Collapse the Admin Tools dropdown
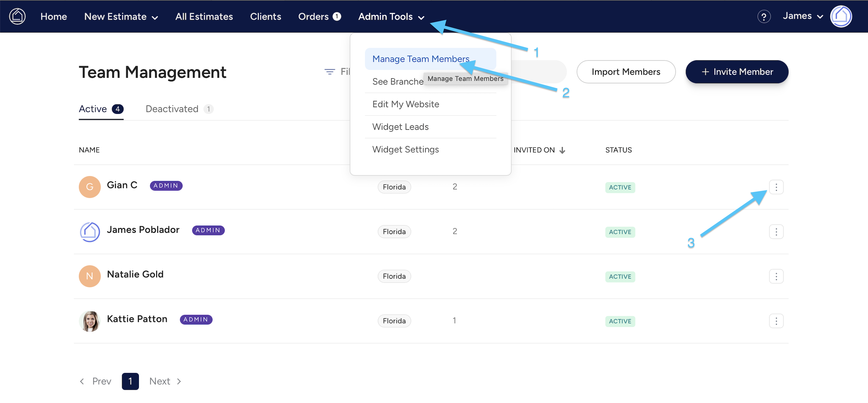 [391, 16]
